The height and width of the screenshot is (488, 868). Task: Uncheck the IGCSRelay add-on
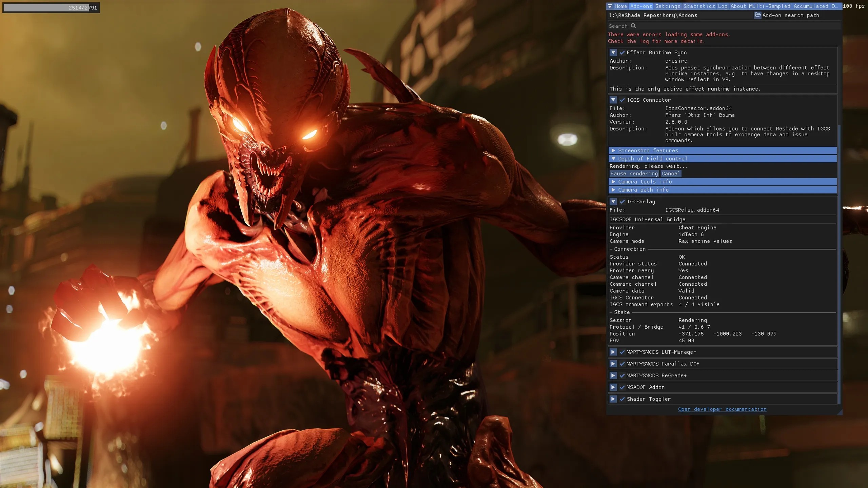coord(622,202)
